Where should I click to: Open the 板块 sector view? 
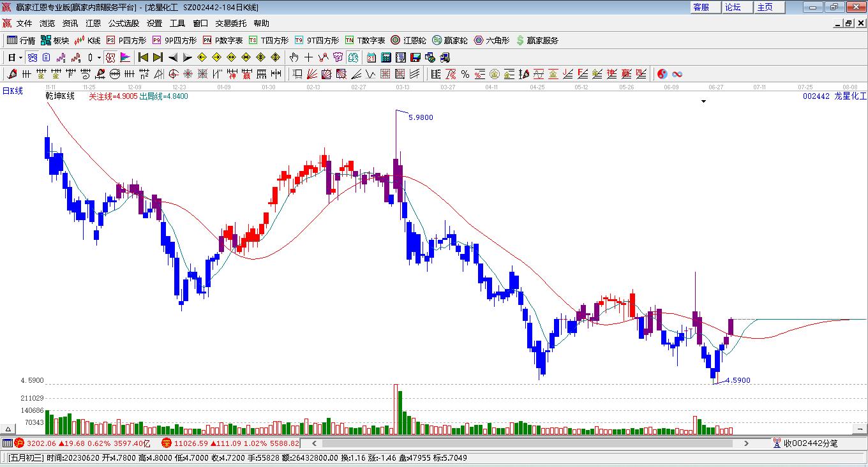pyautogui.click(x=55, y=40)
